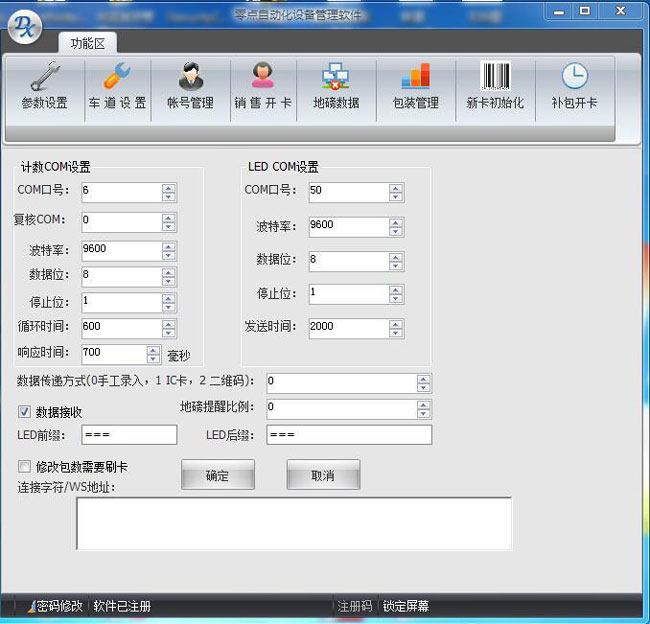
Task: Open 参数设置 wrench icon
Action: pos(44,78)
